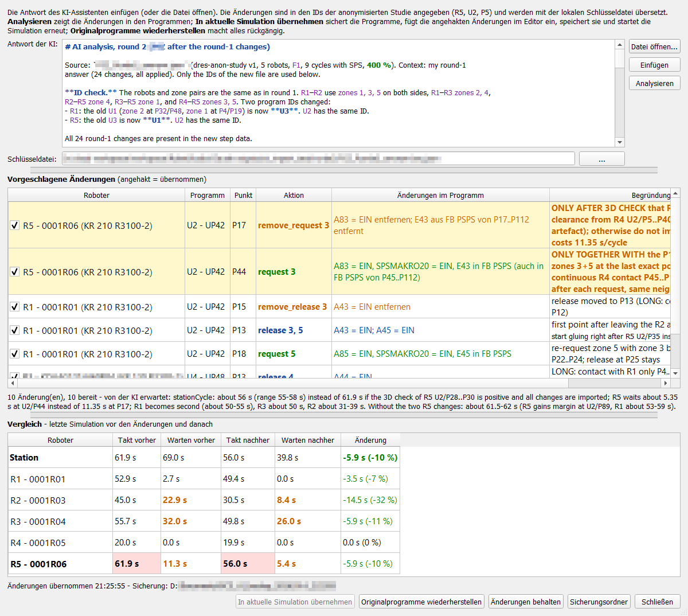The width and height of the screenshot is (688, 616).
Task: Untick the R5 row with point P17
Action: (15, 225)
